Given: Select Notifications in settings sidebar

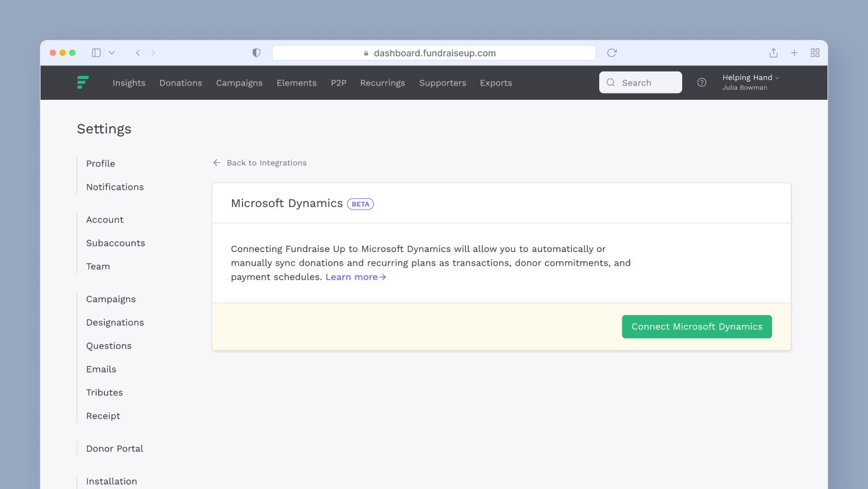Looking at the screenshot, I should 115,187.
